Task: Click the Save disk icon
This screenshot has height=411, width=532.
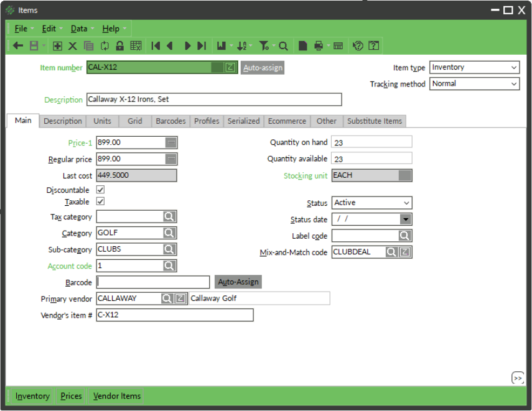Action: click(34, 46)
